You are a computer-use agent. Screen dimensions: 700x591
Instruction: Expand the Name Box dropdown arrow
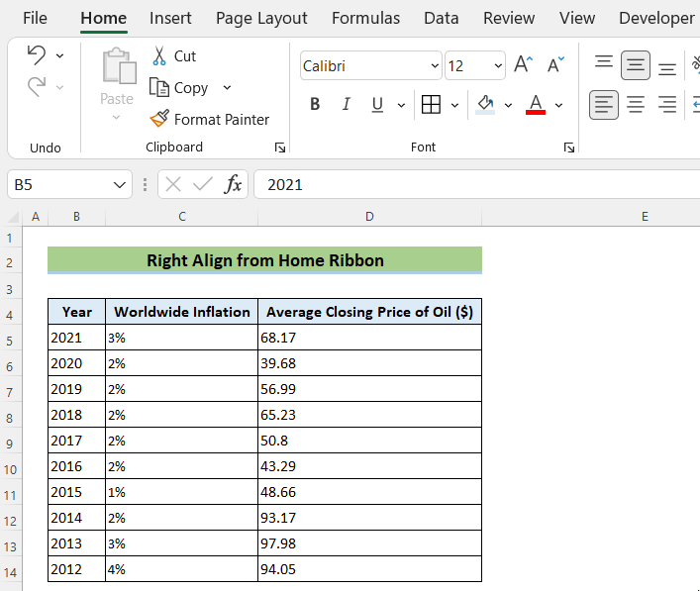[x=120, y=184]
